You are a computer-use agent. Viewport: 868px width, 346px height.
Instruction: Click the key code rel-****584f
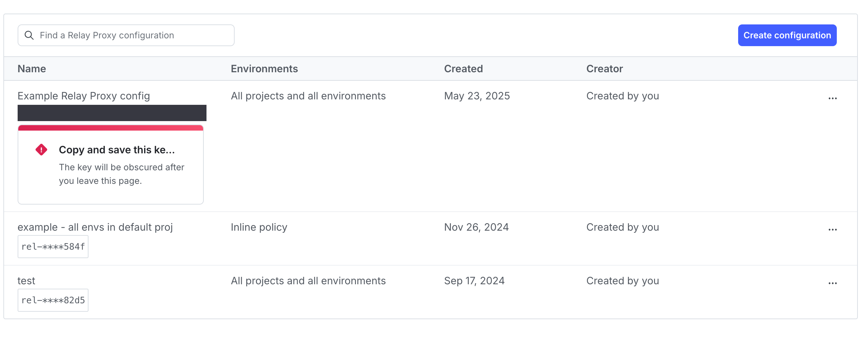[x=53, y=246]
